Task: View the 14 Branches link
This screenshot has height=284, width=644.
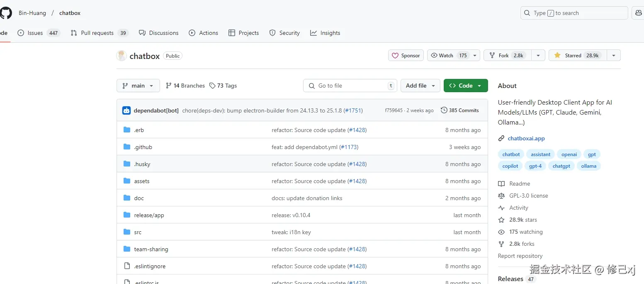Action: [185, 86]
